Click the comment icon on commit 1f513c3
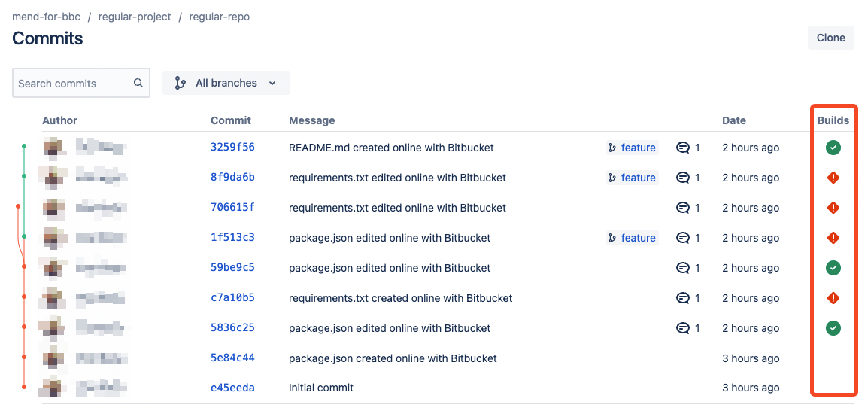This screenshot has height=417, width=868. pyautogui.click(x=683, y=238)
